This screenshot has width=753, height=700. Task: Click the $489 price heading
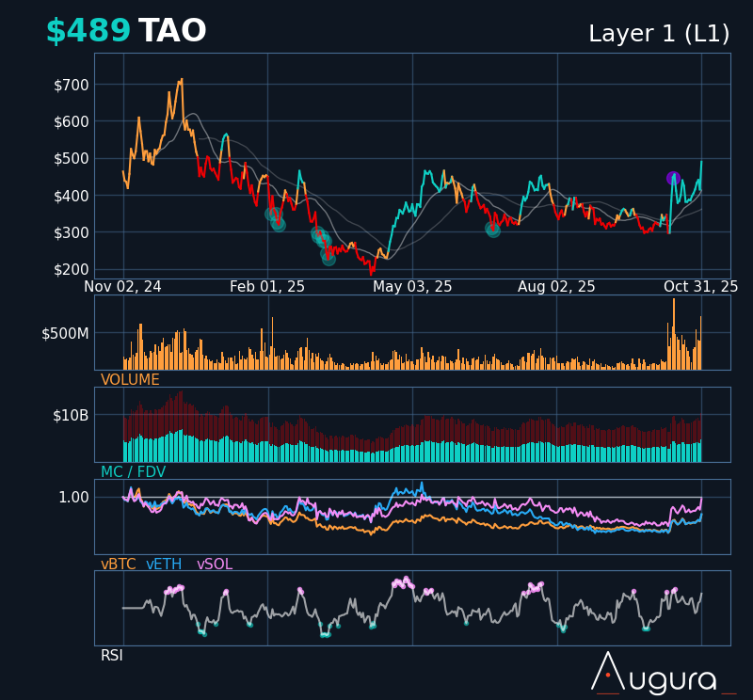[x=88, y=32]
